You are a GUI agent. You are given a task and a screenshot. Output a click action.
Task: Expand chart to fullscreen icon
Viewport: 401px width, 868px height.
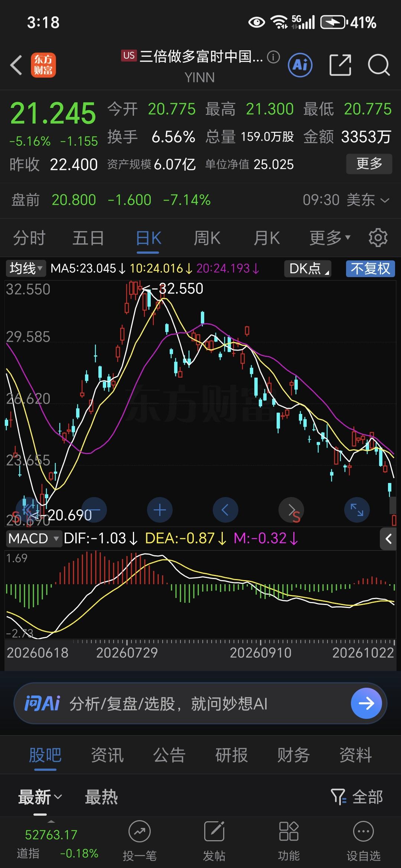[357, 510]
